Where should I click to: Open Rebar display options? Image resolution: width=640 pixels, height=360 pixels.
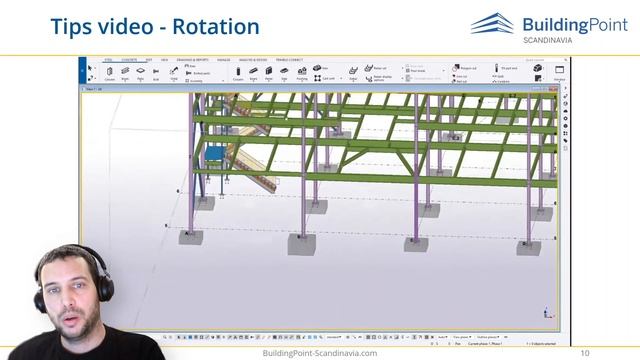tap(379, 78)
